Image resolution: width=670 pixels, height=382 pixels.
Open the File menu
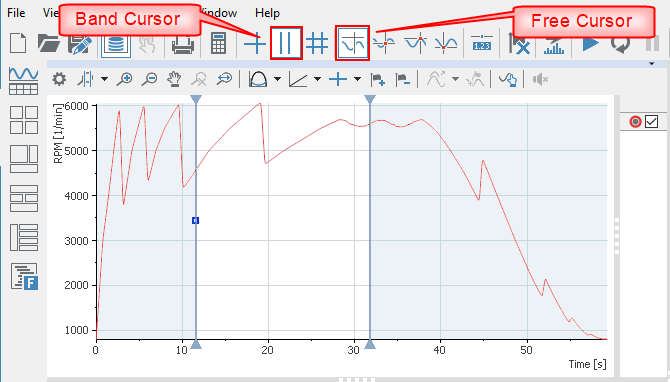16,13
